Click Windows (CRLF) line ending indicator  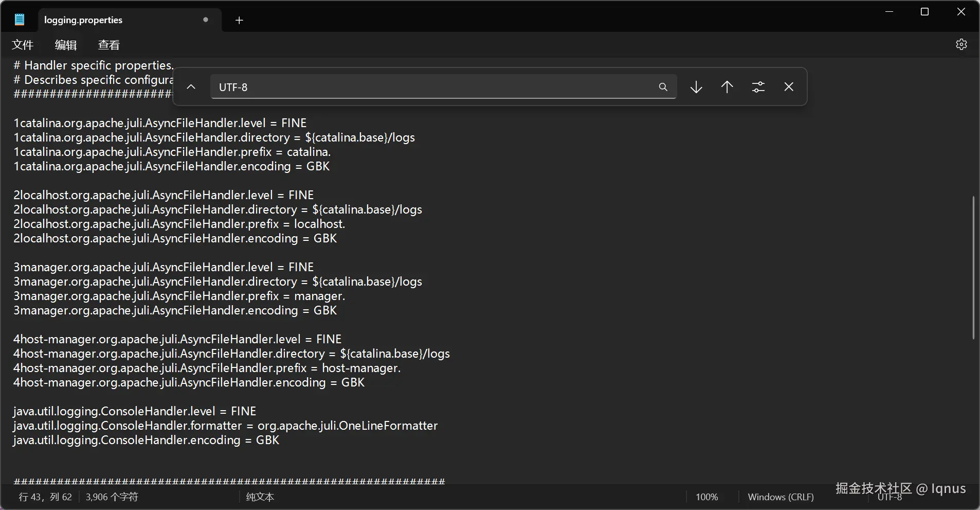point(781,497)
